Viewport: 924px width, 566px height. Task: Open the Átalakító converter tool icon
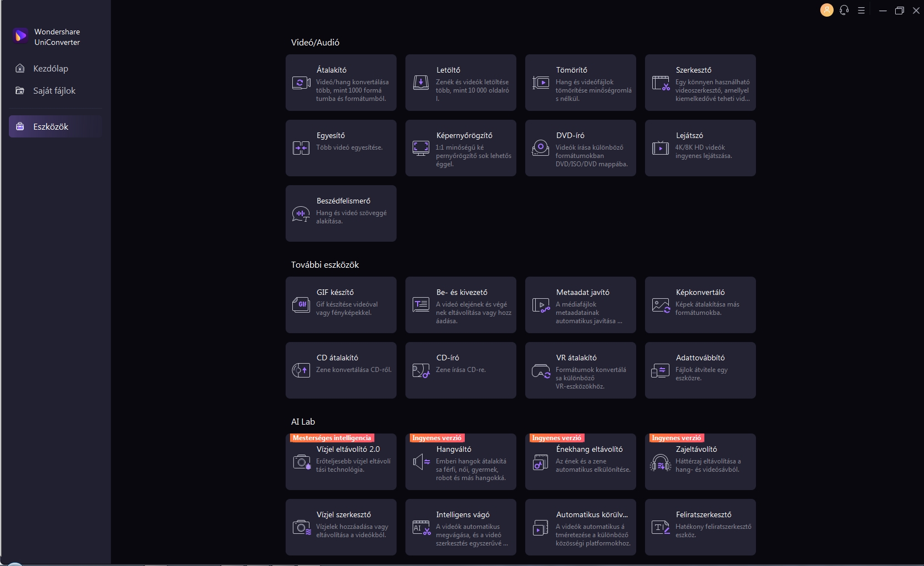pos(301,83)
